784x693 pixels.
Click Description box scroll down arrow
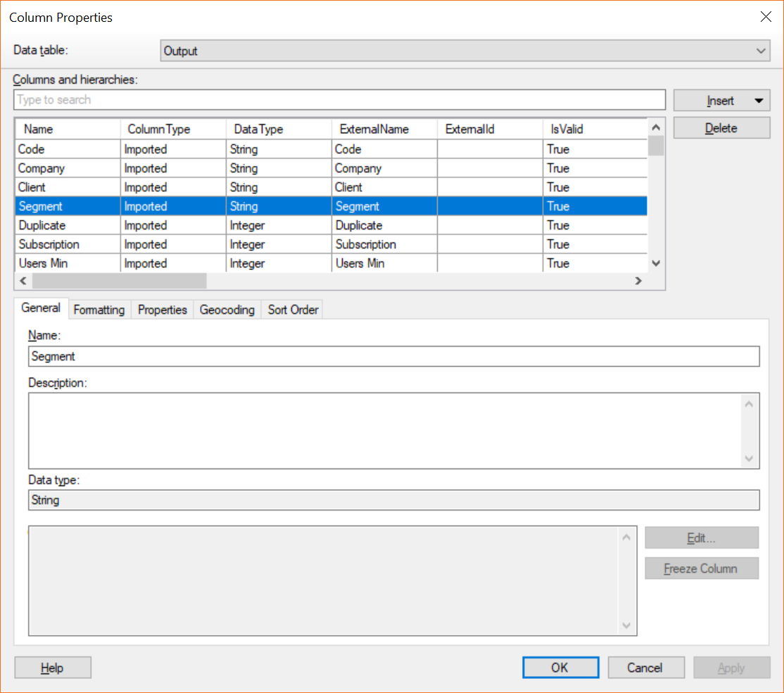pos(749,458)
